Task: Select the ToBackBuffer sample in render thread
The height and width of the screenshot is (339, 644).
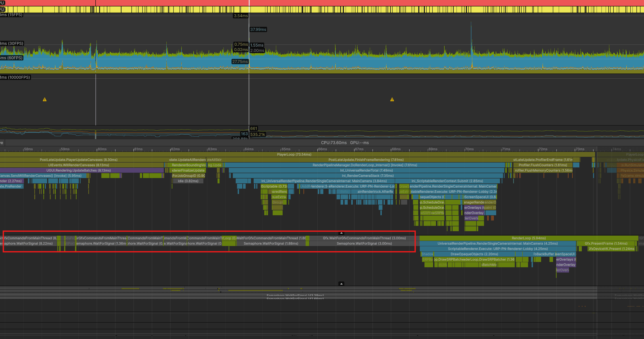Action: [x=544, y=254]
